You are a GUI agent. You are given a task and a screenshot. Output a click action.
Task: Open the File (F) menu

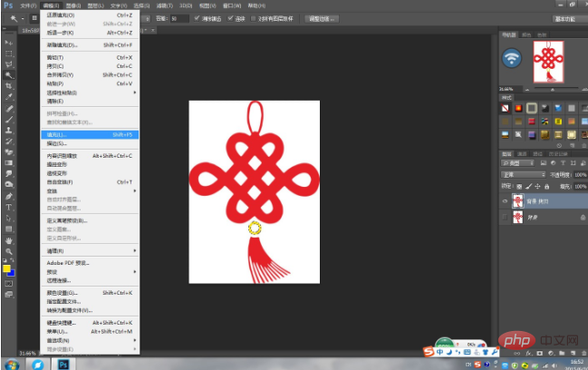[x=28, y=5]
